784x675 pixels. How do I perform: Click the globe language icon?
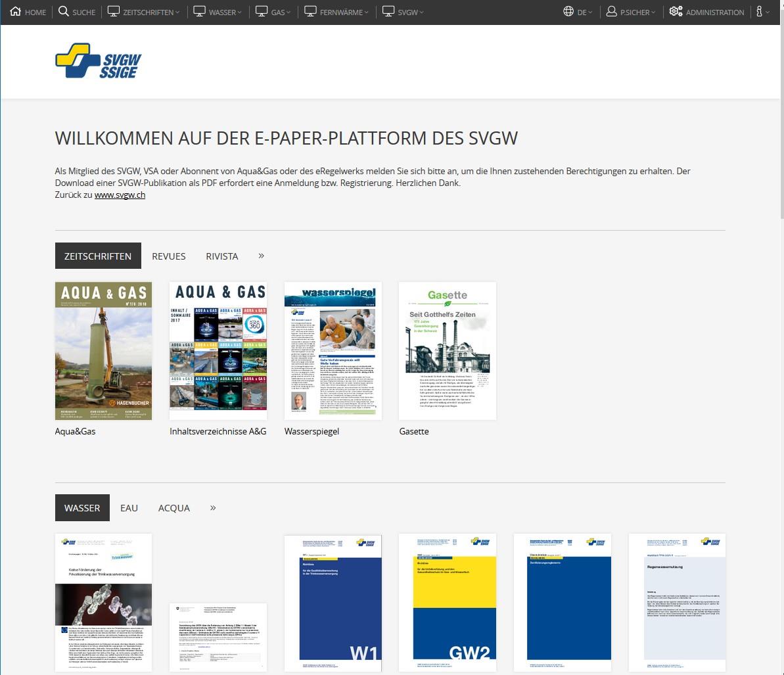[x=569, y=12]
